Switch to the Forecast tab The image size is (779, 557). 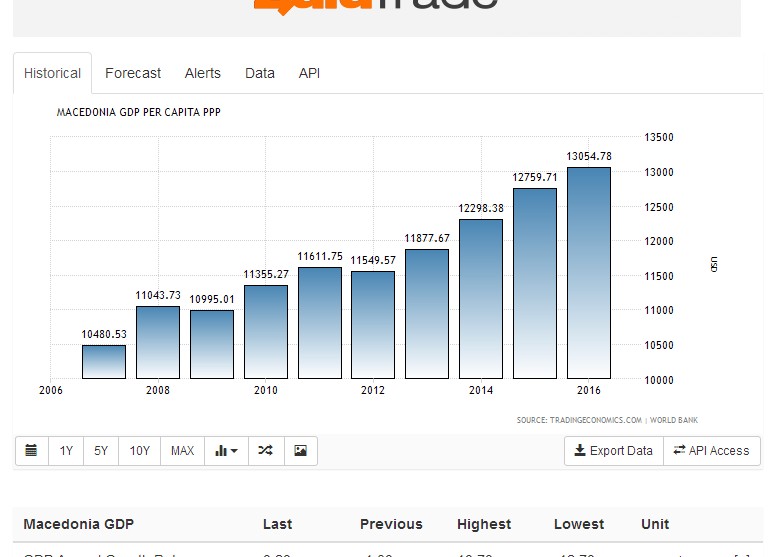tap(133, 73)
